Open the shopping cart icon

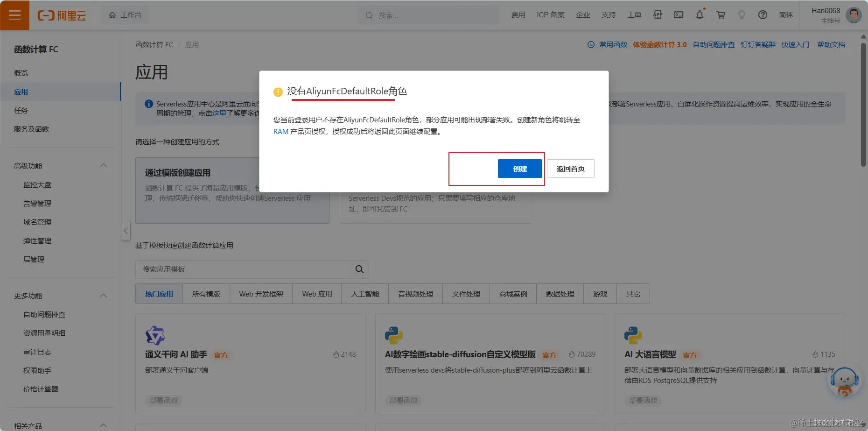tap(721, 15)
